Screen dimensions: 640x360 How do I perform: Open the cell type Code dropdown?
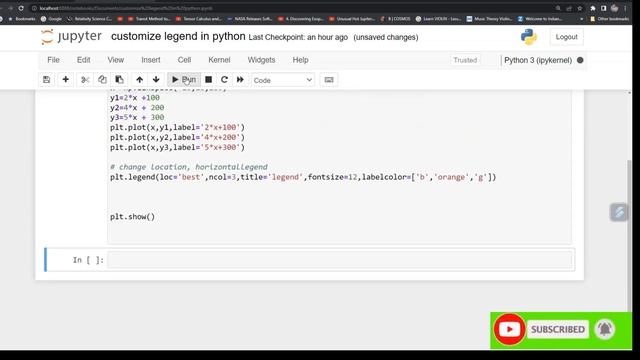282,80
